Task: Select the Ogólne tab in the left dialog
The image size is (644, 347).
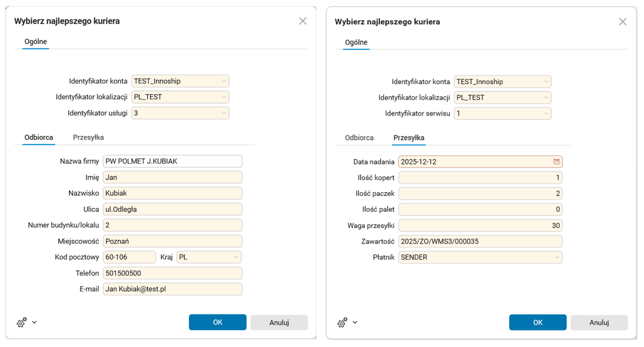Action: [36, 42]
